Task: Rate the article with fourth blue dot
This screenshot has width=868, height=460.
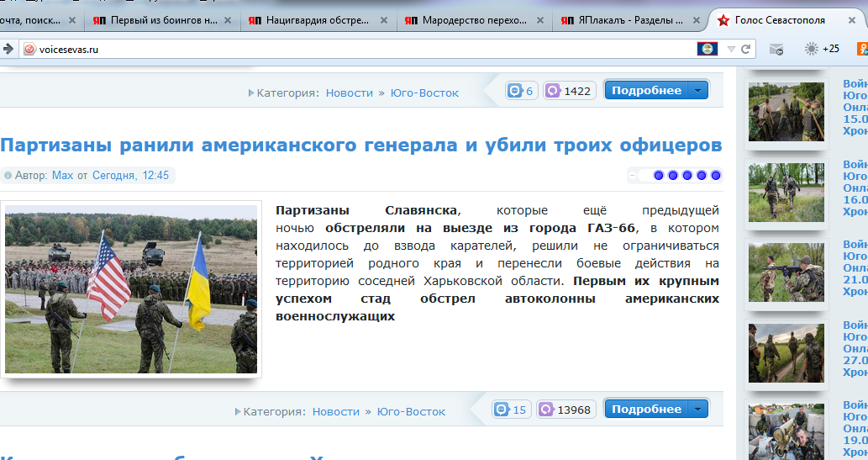Action: (702, 176)
